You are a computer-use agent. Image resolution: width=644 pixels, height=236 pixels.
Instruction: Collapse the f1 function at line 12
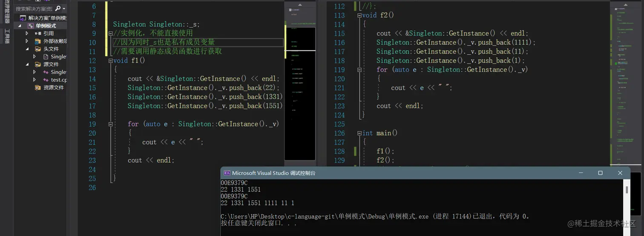coord(111,60)
